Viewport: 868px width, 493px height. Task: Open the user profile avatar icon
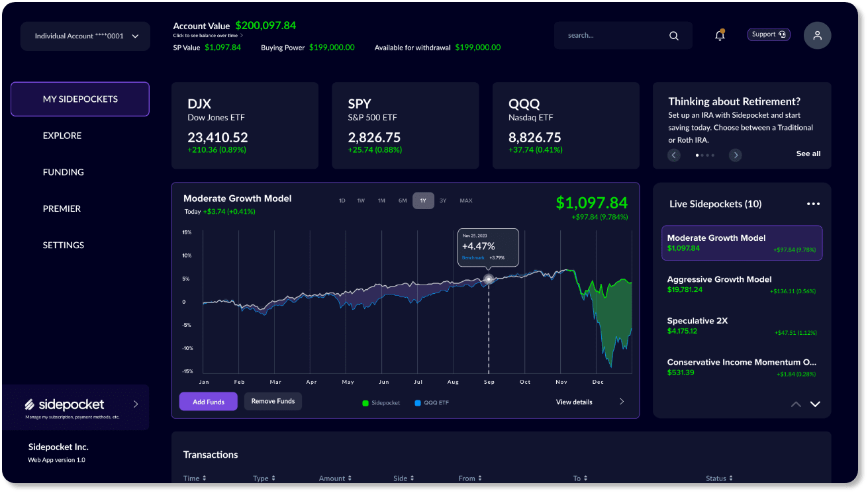coord(817,35)
